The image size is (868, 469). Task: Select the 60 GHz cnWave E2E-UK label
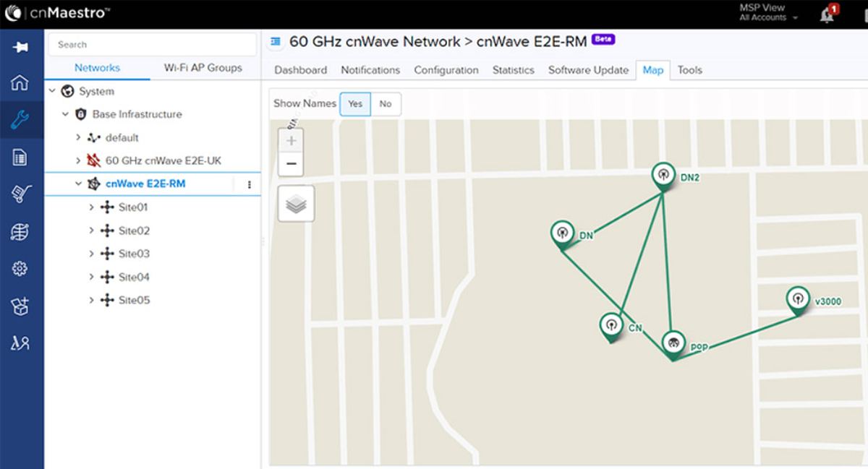tap(163, 160)
